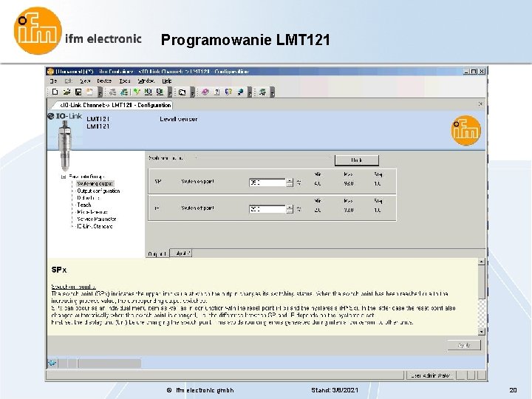The image size is (532, 399).
Task: Switch to the Output 2 tab
Action: click(183, 253)
